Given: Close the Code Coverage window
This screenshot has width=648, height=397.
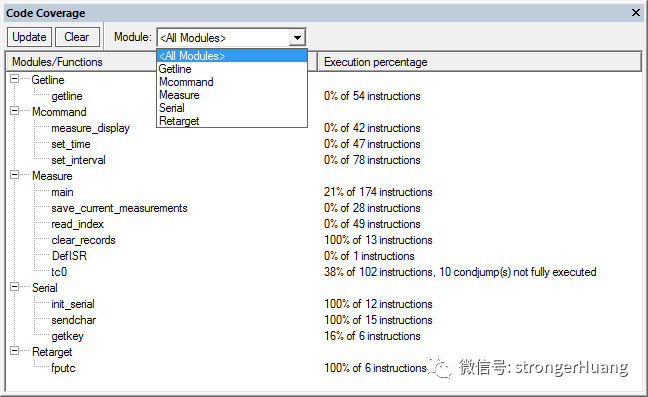Looking at the screenshot, I should pyautogui.click(x=636, y=13).
